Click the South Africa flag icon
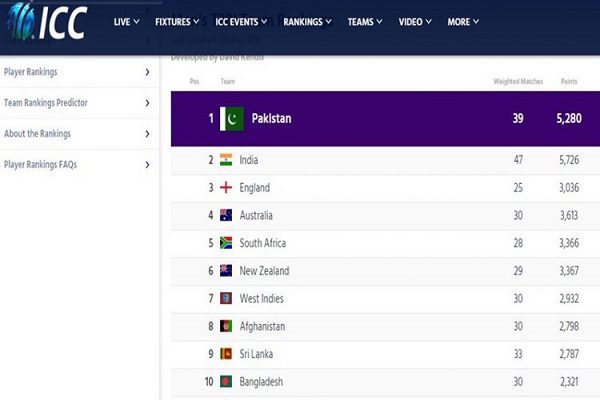The height and width of the screenshot is (400, 600). coord(226,243)
